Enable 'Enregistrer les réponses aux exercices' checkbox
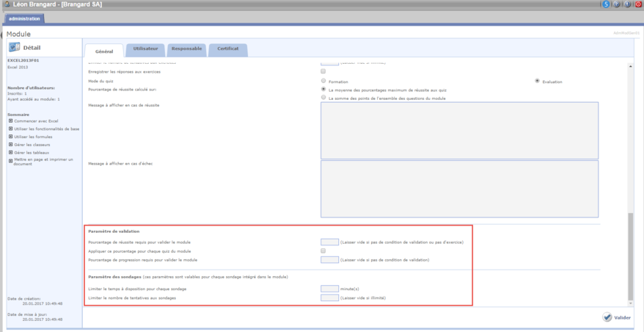Image resolution: width=644 pixels, height=332 pixels. 323,71
